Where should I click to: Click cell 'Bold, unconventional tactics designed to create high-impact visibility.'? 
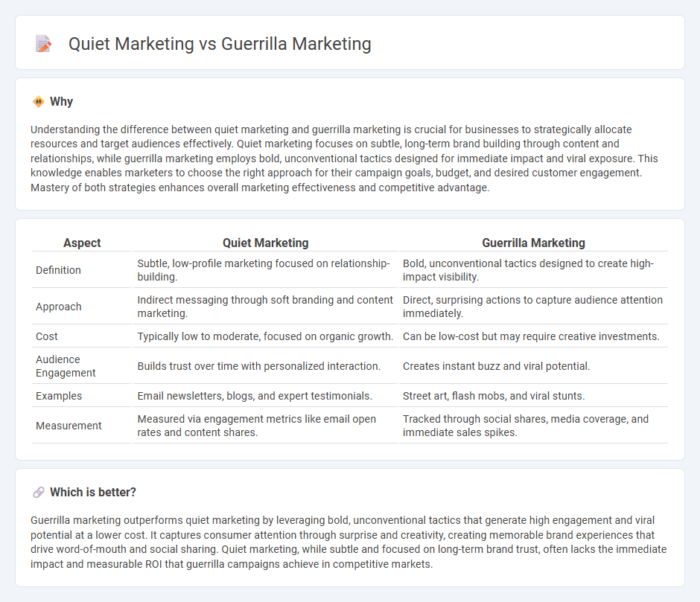(533, 270)
